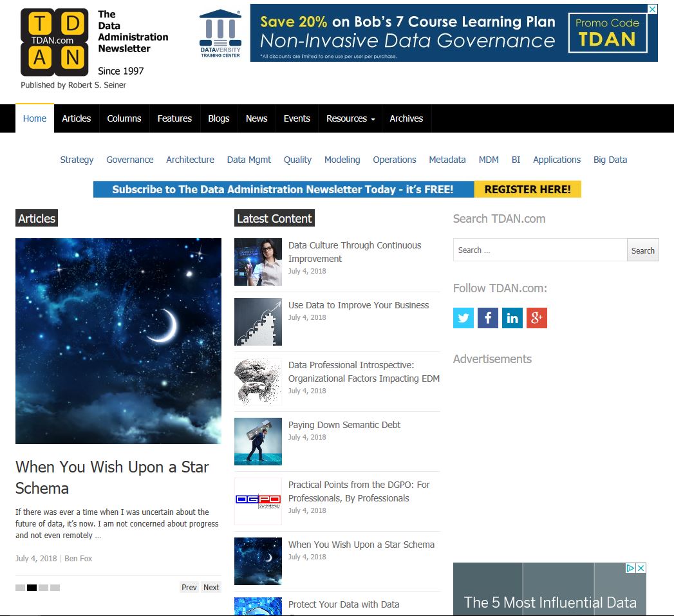Open the TDAN Facebook page icon
674x616 pixels.
pyautogui.click(x=488, y=318)
